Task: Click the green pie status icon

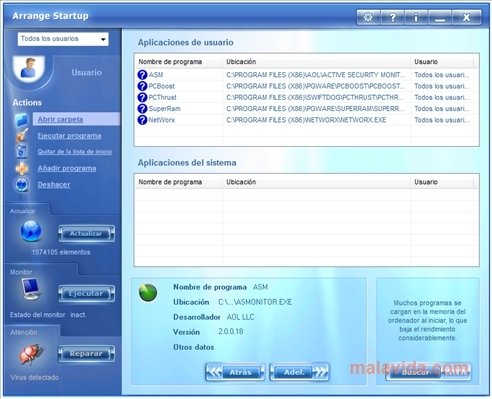Action: pyautogui.click(x=148, y=293)
